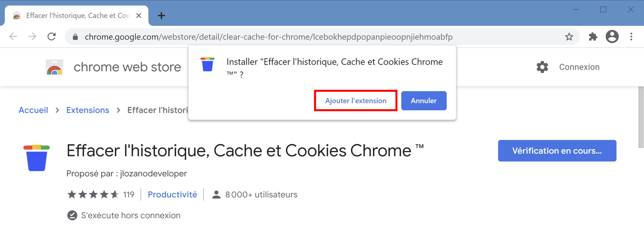This screenshot has width=644, height=245.
Task: Click the browser back arrow
Action: (x=13, y=37)
